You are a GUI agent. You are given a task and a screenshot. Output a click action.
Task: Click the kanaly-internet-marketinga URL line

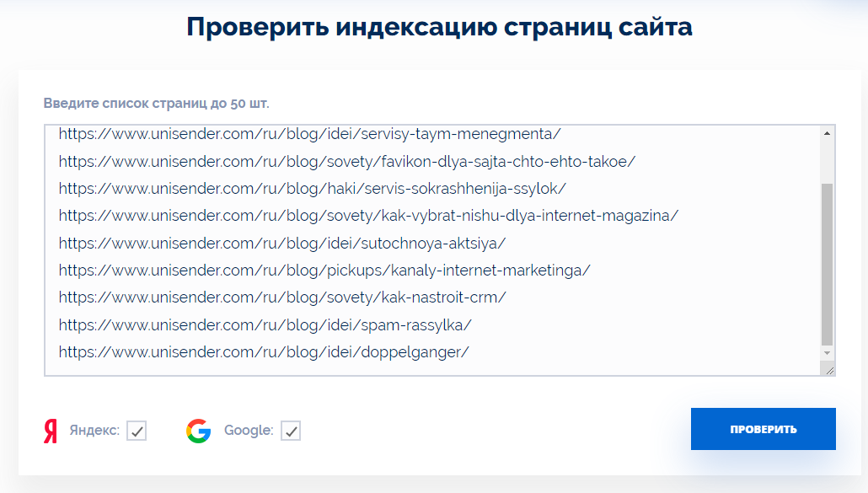324,271
